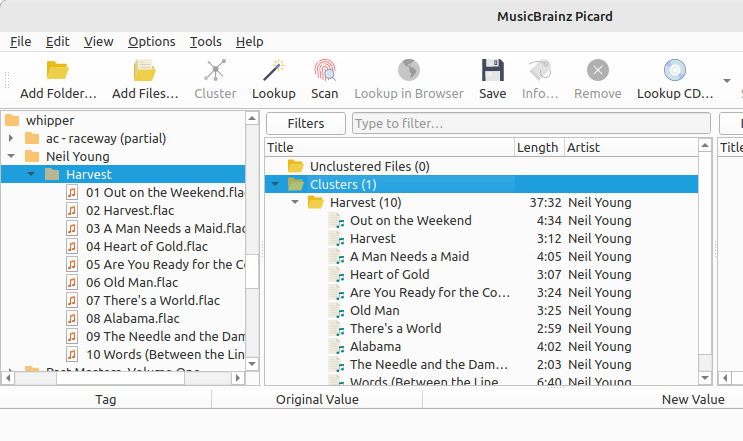Select The Needle and the Dam… cluster track
Viewport: 743px width, 441px height.
(429, 365)
